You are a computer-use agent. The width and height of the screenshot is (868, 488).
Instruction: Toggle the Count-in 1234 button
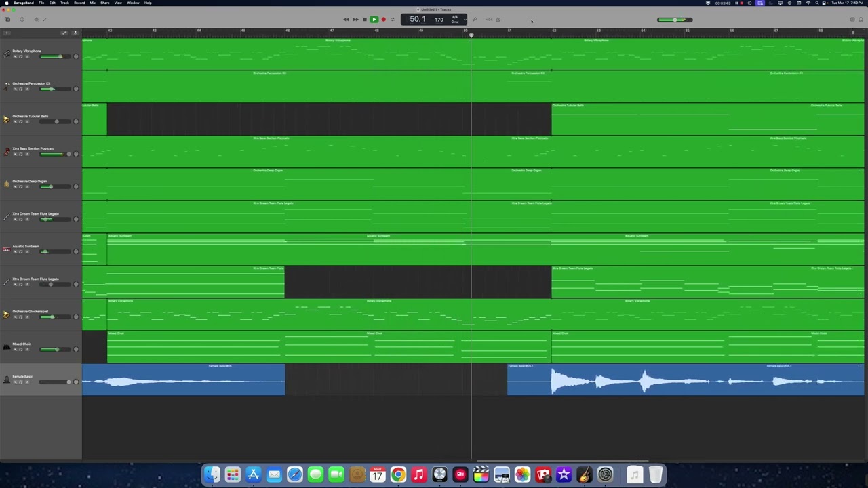(490, 20)
